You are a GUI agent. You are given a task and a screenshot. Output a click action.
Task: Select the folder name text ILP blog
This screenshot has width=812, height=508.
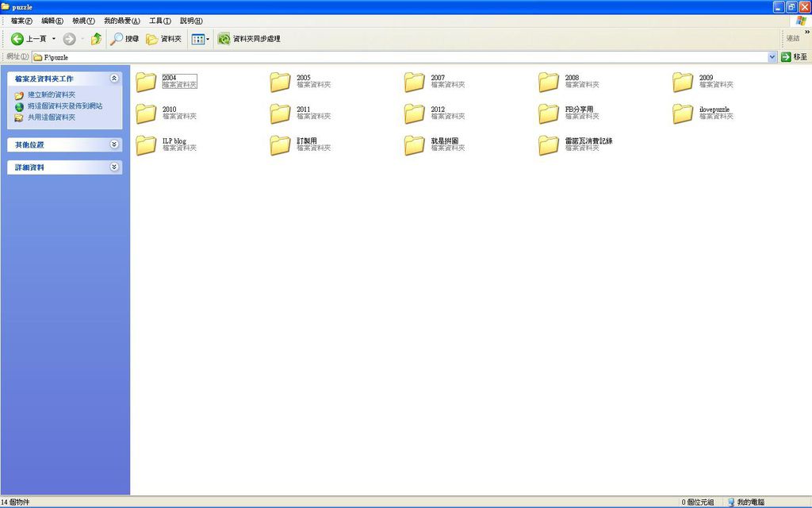tap(174, 141)
